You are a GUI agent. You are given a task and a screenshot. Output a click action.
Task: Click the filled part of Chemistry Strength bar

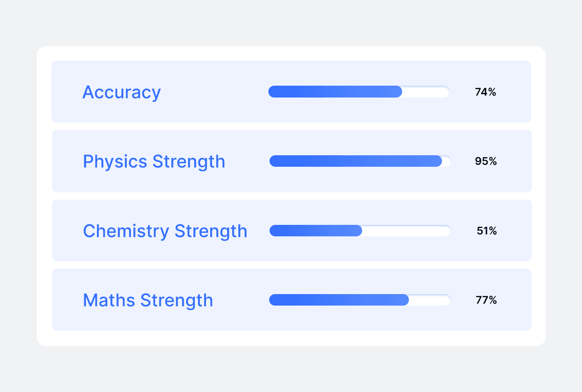[x=316, y=231]
